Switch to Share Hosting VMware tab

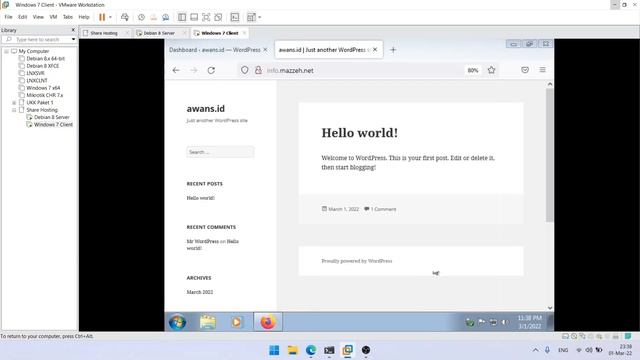click(104, 33)
